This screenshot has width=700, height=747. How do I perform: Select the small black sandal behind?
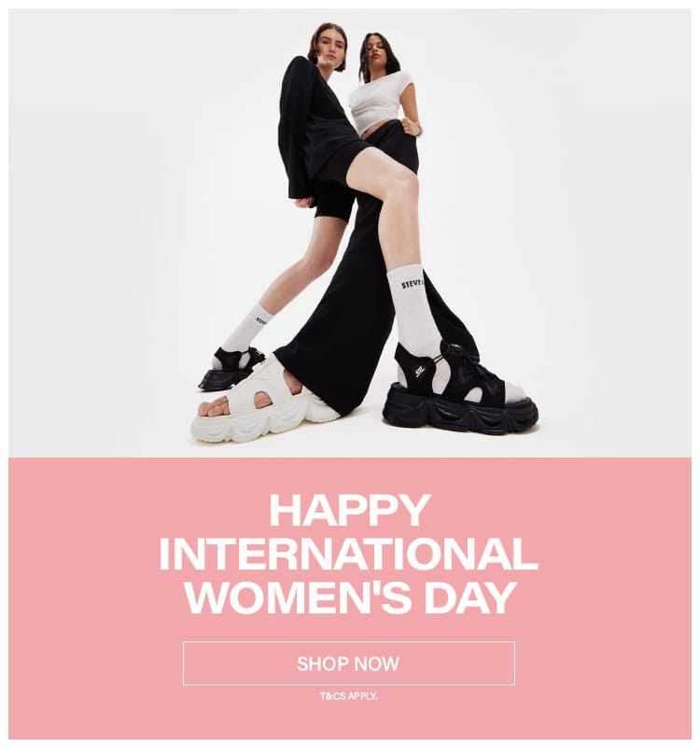point(230,369)
